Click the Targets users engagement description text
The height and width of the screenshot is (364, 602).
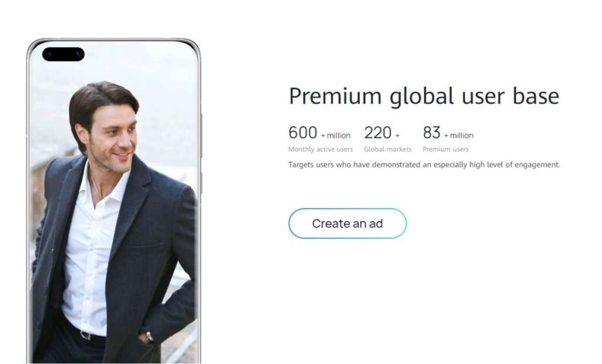pos(424,165)
